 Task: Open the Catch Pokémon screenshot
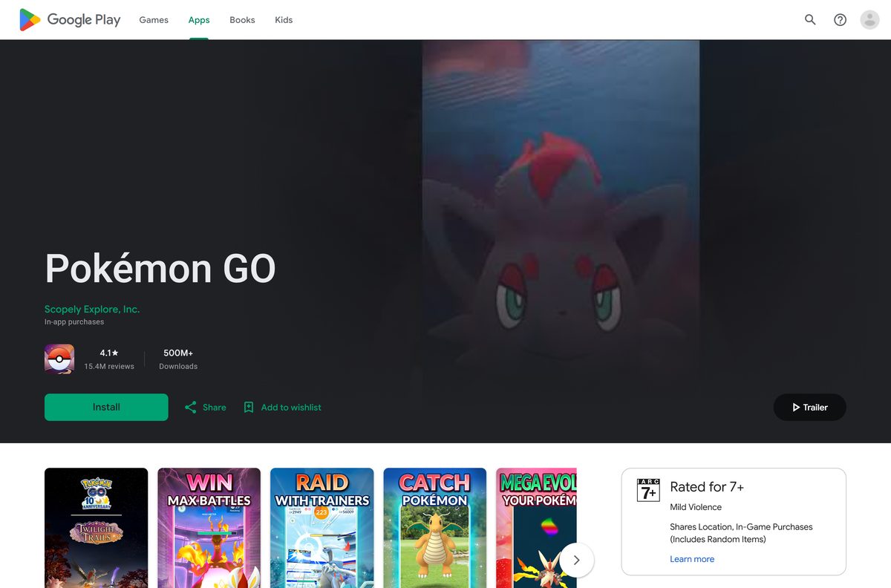(x=434, y=528)
